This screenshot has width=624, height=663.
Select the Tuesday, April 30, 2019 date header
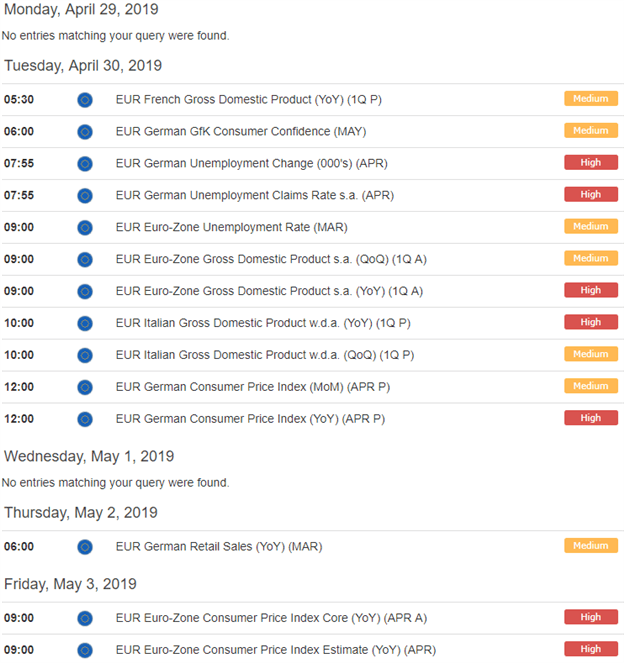[83, 66]
